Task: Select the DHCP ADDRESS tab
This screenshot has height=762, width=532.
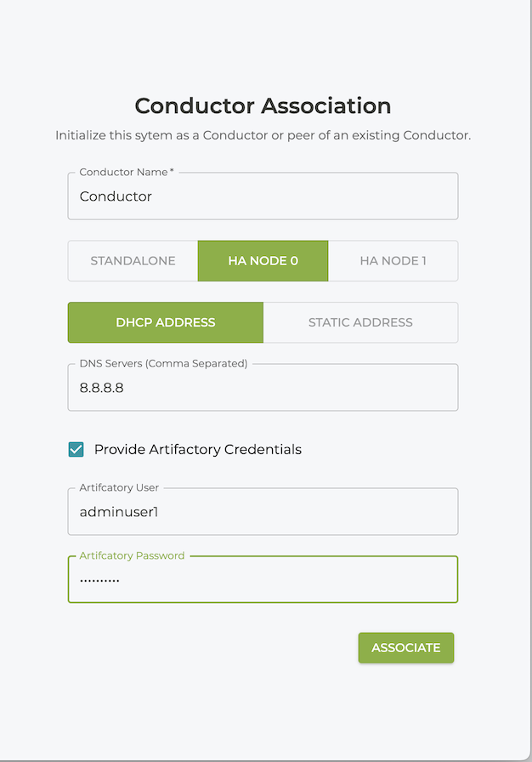Action: tap(166, 322)
